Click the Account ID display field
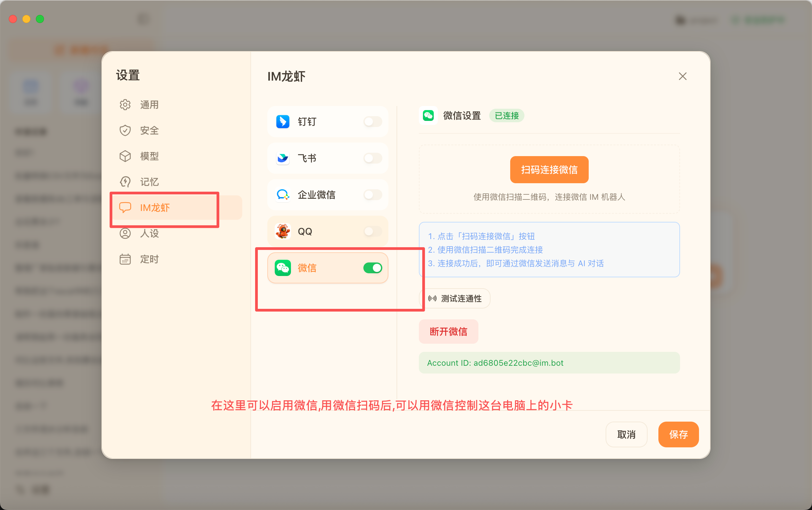The width and height of the screenshot is (812, 510). click(x=549, y=363)
